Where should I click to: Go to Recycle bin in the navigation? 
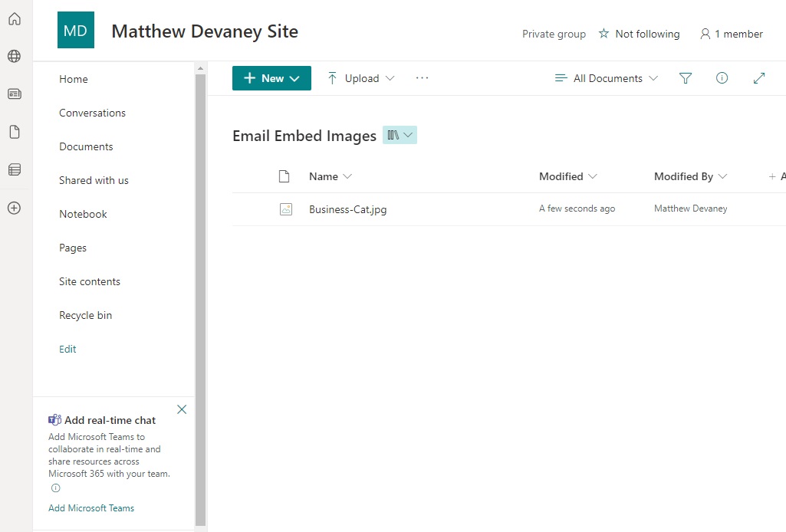pos(86,315)
